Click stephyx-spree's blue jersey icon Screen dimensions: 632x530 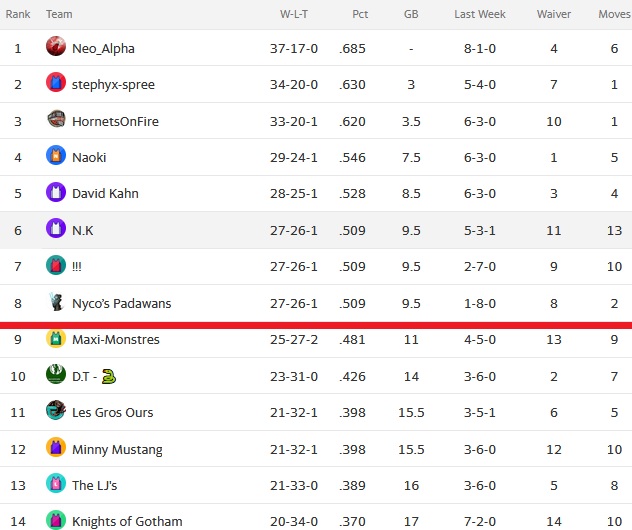point(56,82)
